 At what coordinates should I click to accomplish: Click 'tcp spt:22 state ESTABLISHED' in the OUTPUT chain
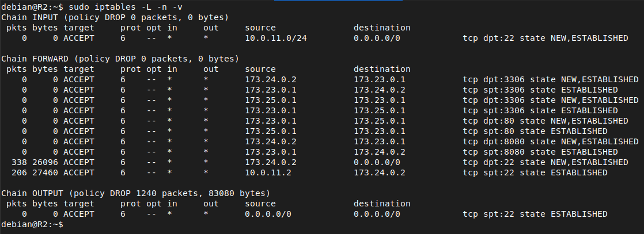click(535, 214)
